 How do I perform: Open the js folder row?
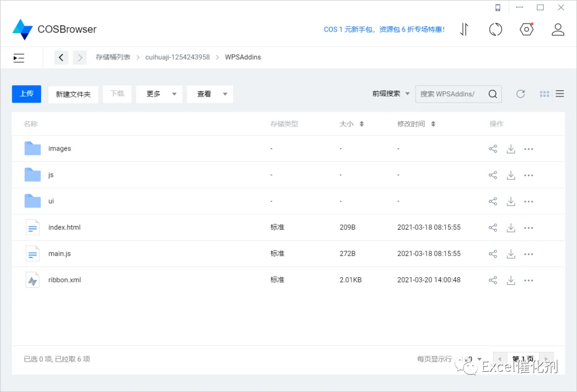click(x=288, y=175)
